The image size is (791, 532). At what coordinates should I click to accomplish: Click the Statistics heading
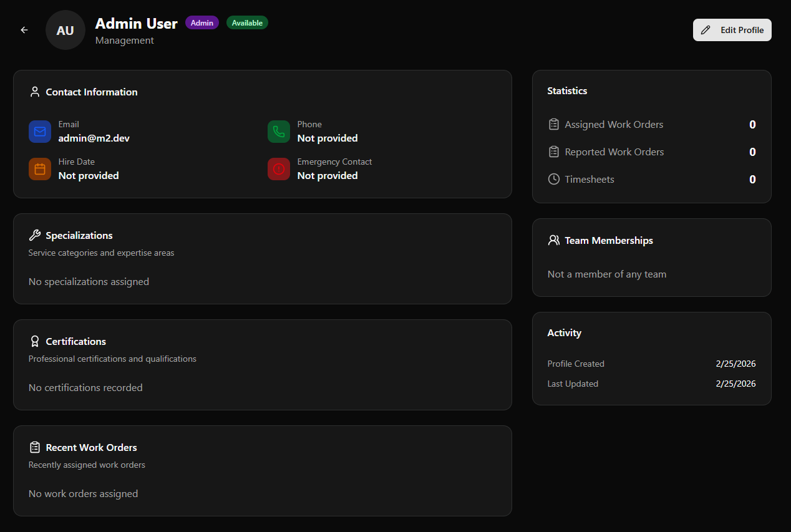(x=568, y=90)
